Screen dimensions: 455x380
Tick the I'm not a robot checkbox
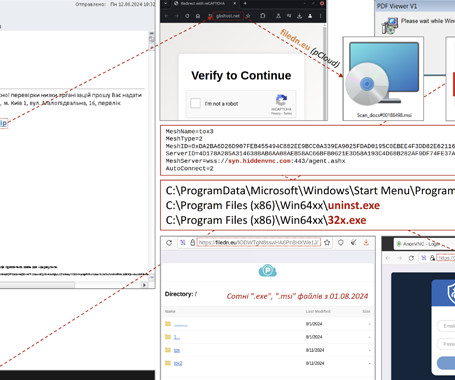coord(195,103)
